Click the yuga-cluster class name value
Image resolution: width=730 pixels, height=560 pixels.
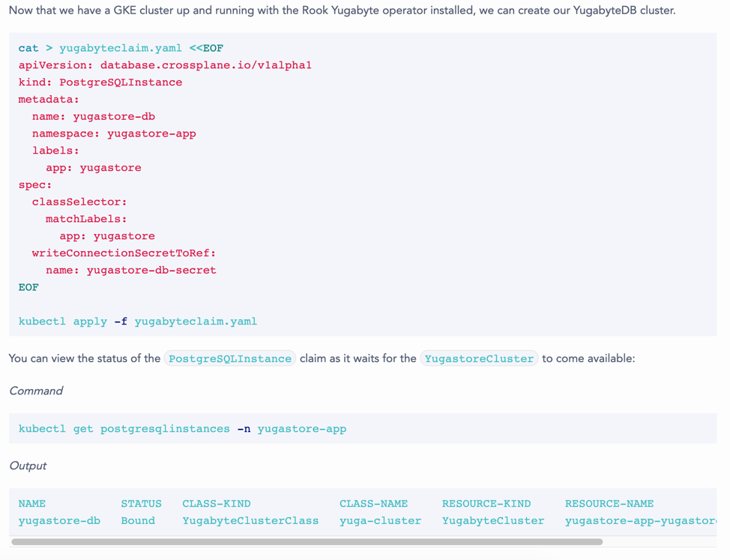380,521
